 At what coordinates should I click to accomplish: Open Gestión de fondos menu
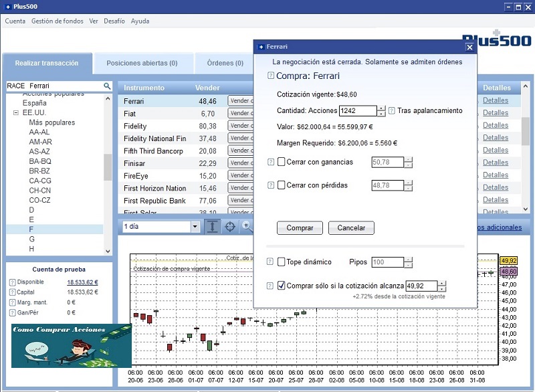coord(58,21)
